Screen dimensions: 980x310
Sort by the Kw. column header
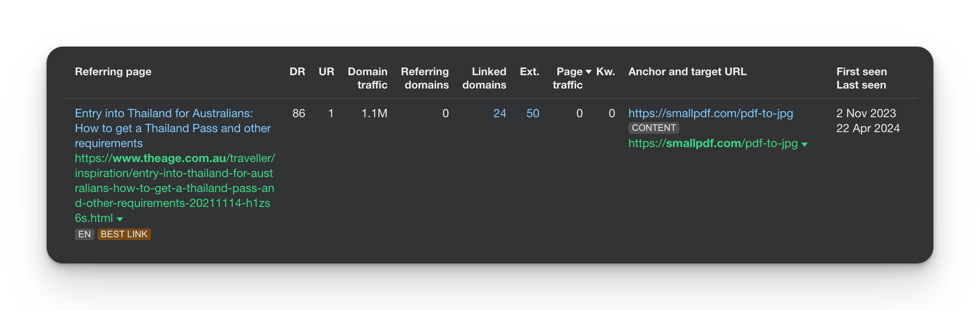(606, 71)
